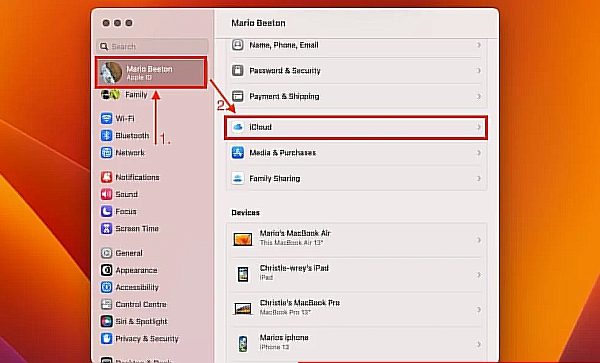Click 'Devices' section heading
The width and height of the screenshot is (600, 363).
coord(245,212)
